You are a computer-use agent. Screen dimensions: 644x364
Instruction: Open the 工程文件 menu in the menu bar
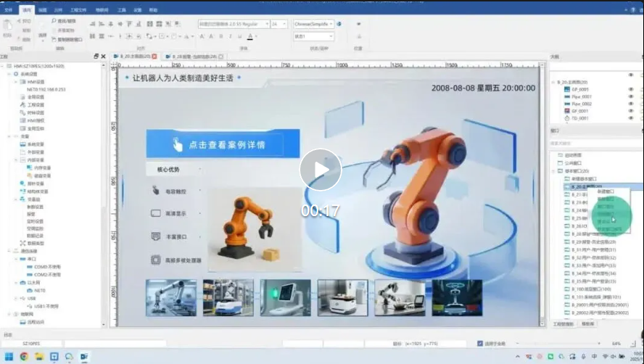78,10
